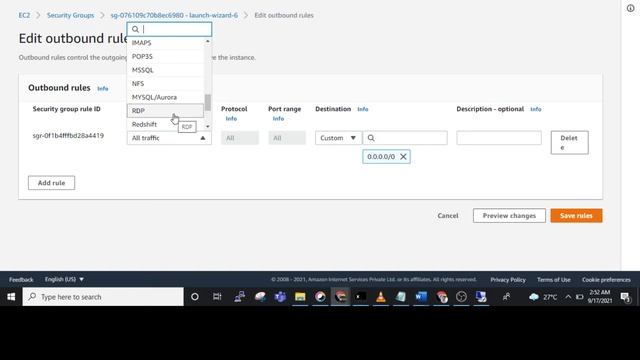Click Save rules
Viewport: 640px width, 360px height.
tap(576, 216)
